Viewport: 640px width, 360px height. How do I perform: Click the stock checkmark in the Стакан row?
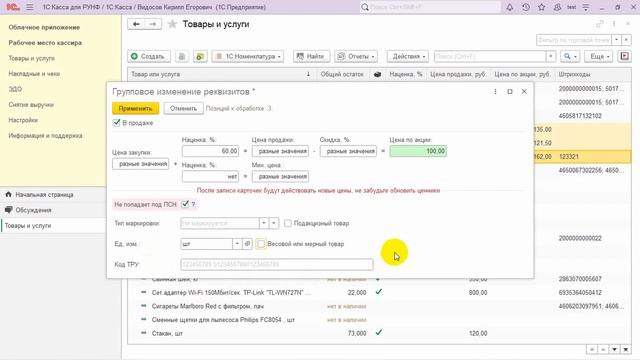point(379,333)
